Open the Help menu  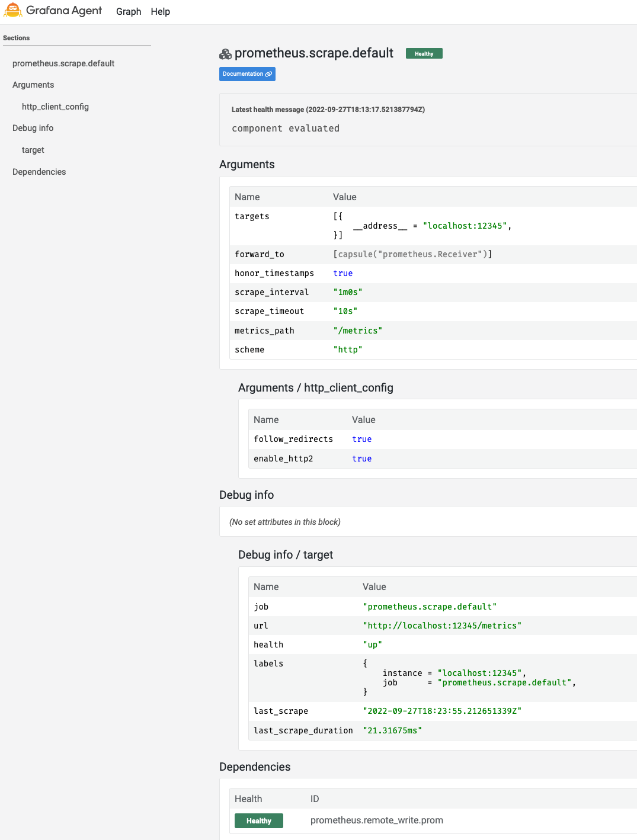[160, 11]
